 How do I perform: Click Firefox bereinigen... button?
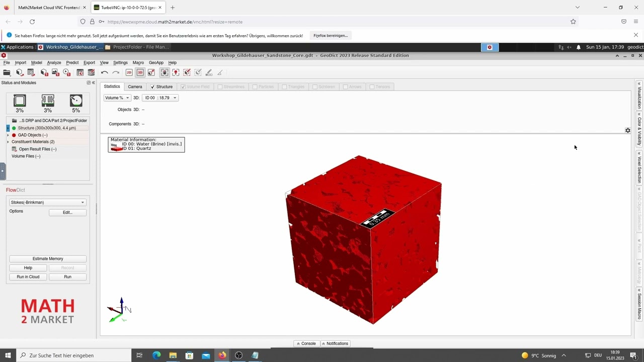tap(331, 36)
